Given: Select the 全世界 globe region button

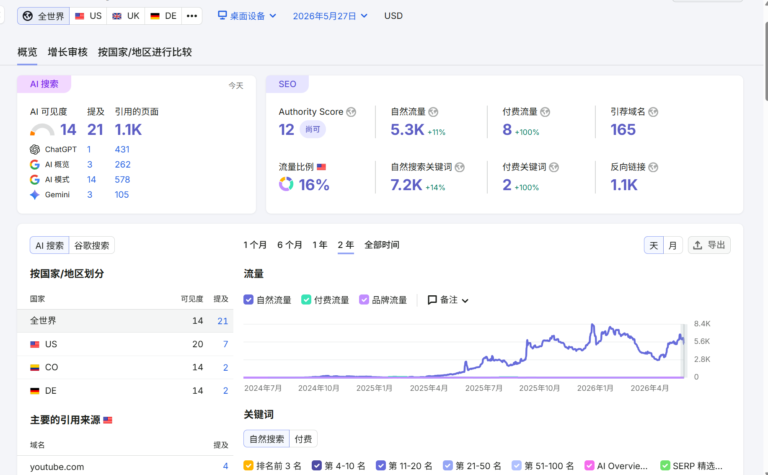Looking at the screenshot, I should pyautogui.click(x=44, y=16).
